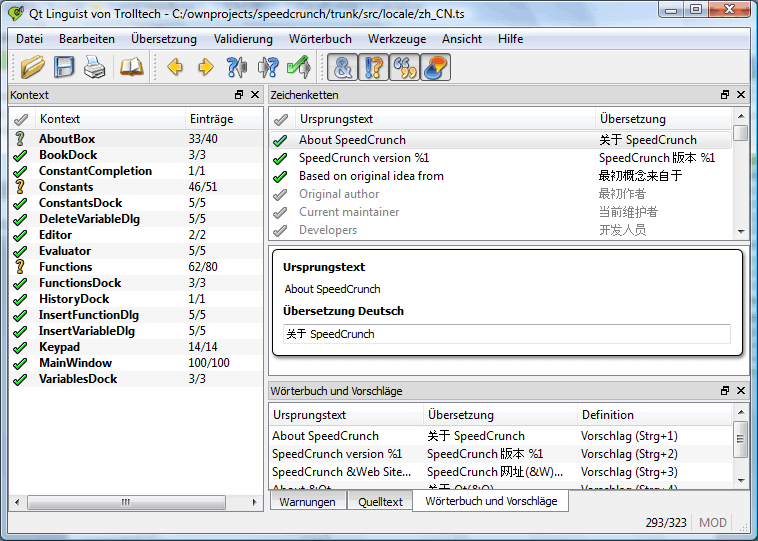This screenshot has height=541, width=758.
Task: Click the MOD status indicator
Action: [x=713, y=523]
